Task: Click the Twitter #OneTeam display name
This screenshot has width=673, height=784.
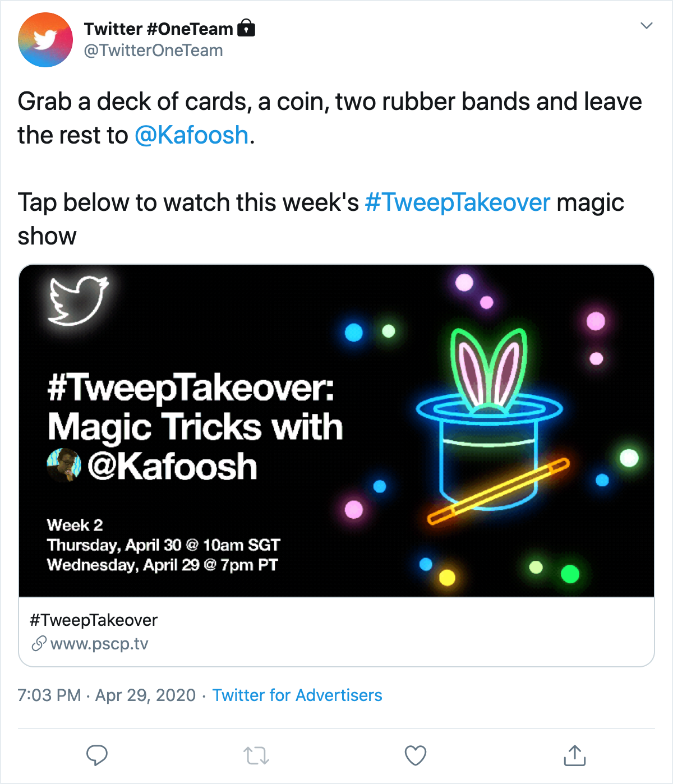Action: [x=159, y=29]
